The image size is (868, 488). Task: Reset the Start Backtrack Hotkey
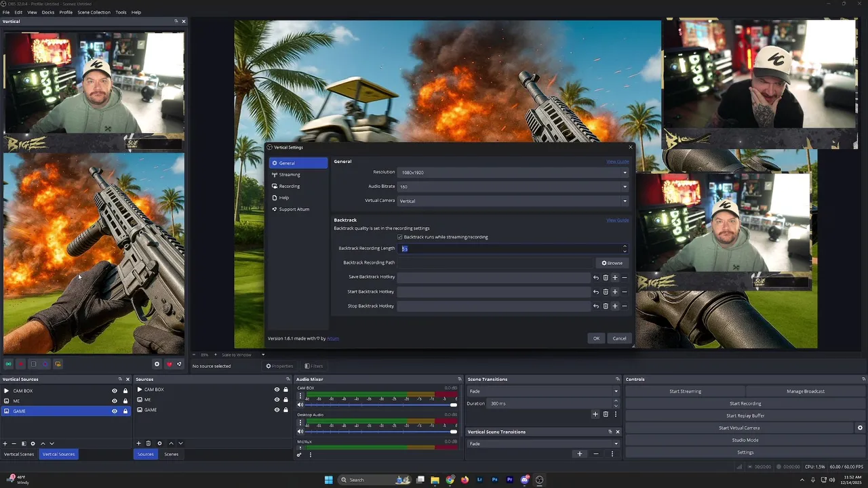[596, 291]
